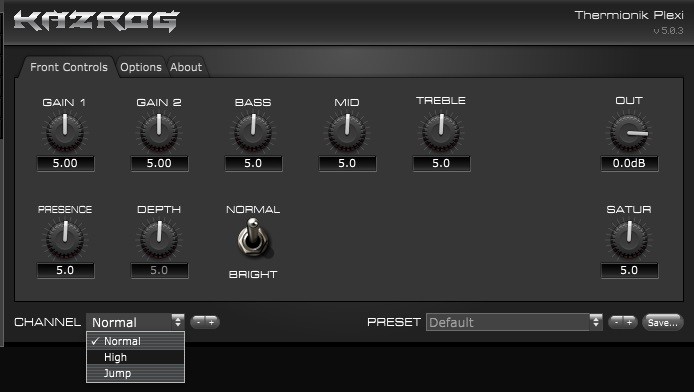The width and height of the screenshot is (694, 392).
Task: Click the Presence value field
Action: (x=66, y=270)
